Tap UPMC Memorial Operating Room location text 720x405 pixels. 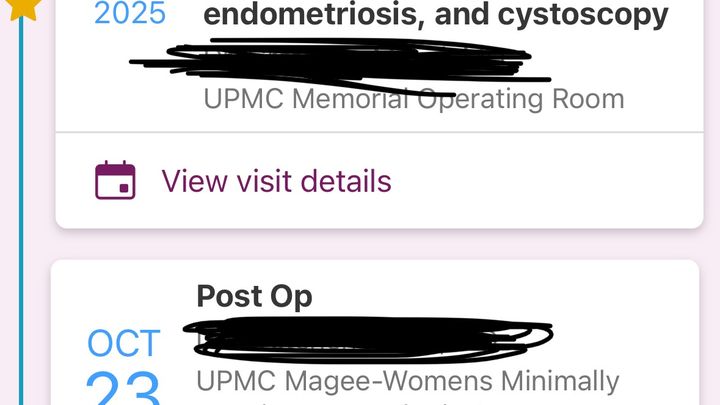coord(414,98)
